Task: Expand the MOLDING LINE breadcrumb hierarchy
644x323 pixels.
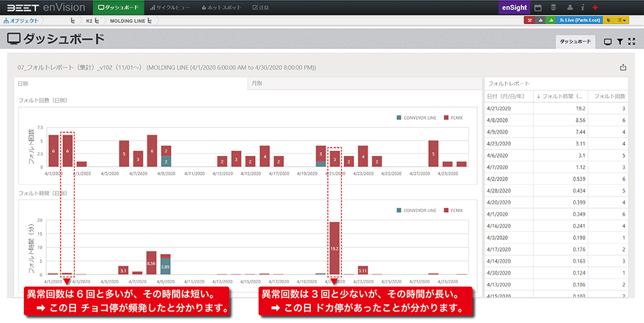Action: tap(149, 21)
